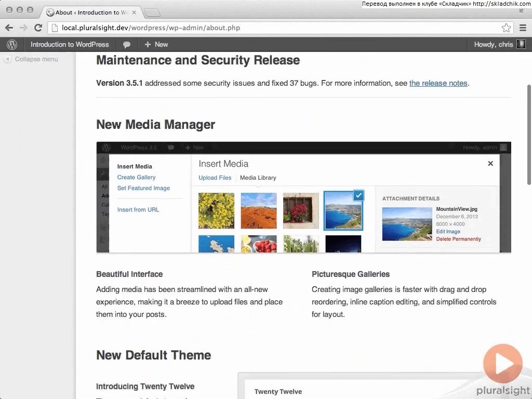Click Insert from URL in screenshot

coord(138,210)
